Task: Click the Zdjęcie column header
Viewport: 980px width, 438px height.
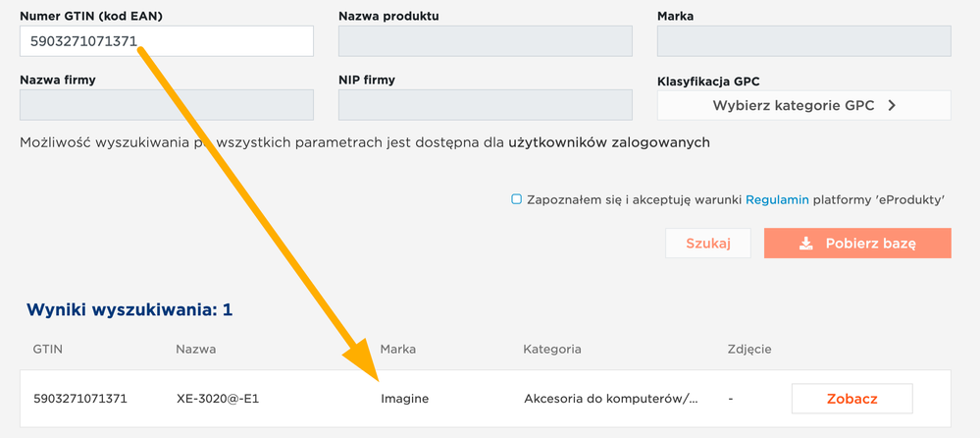Action: click(x=749, y=350)
